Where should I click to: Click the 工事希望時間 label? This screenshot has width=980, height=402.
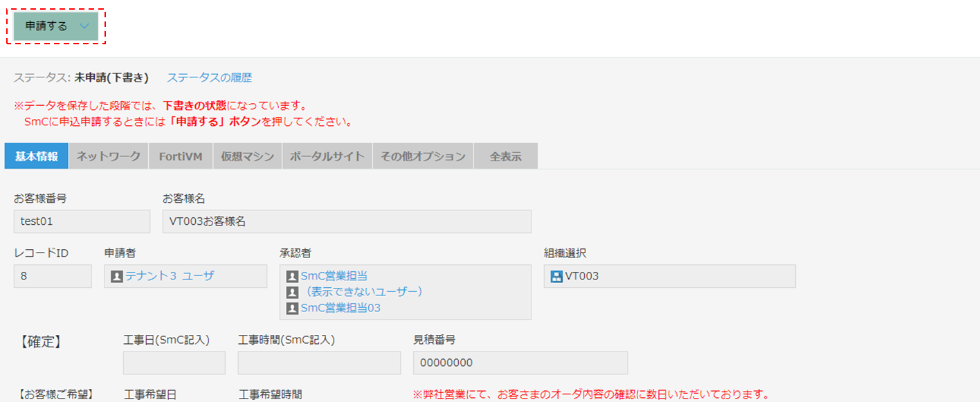pos(270,395)
